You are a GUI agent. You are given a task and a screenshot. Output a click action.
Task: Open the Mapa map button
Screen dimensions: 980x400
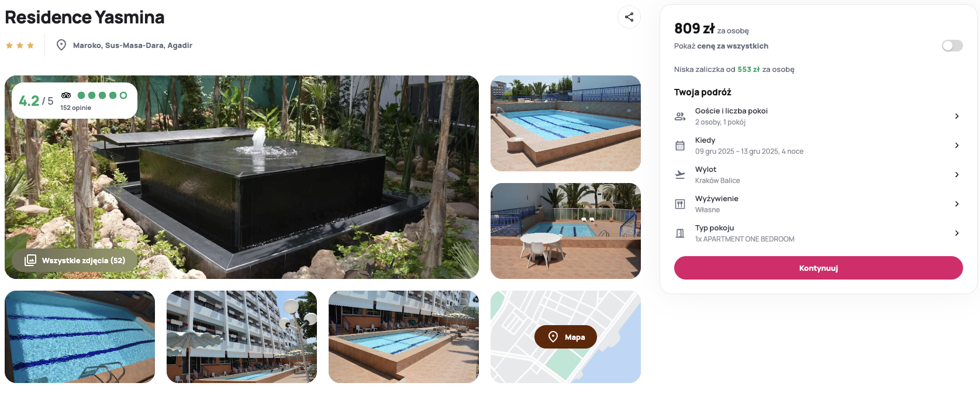[565, 337]
